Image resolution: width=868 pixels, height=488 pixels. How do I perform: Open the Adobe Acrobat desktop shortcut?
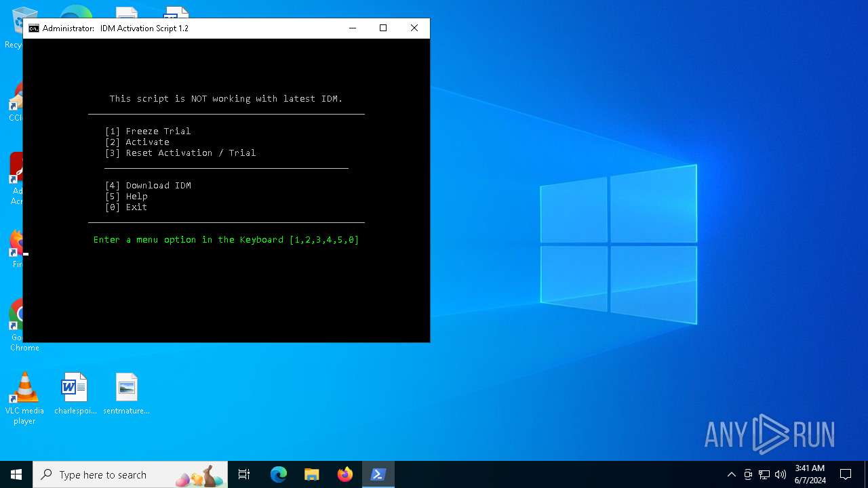click(x=16, y=178)
